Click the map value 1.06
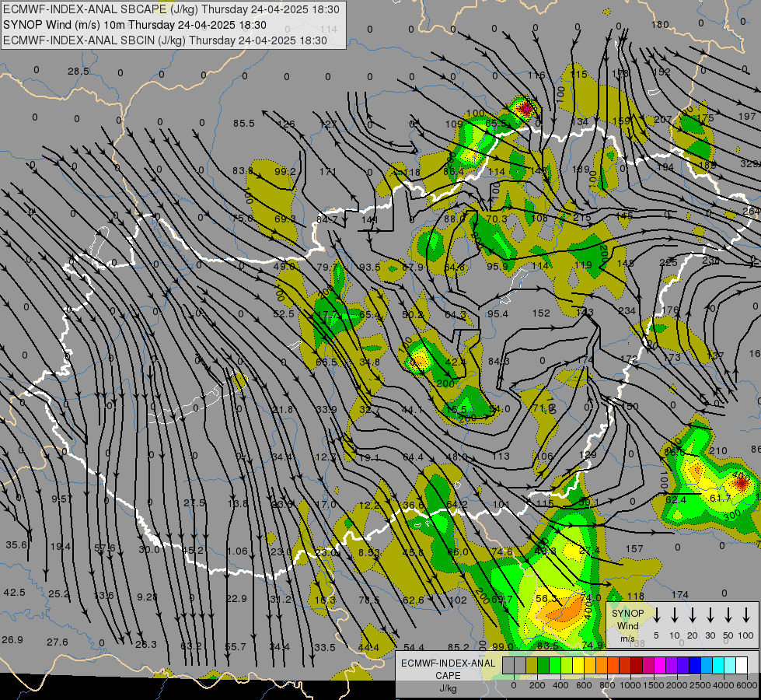Image resolution: width=761 pixels, height=700 pixels. pos(237,551)
